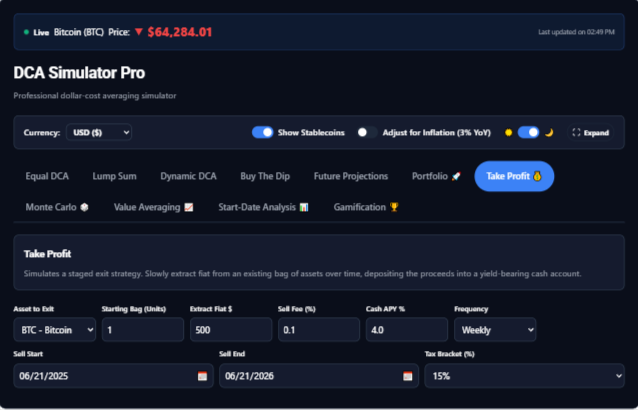Image resolution: width=638 pixels, height=410 pixels.
Task: Go to Future Projections tab
Action: [x=351, y=176]
